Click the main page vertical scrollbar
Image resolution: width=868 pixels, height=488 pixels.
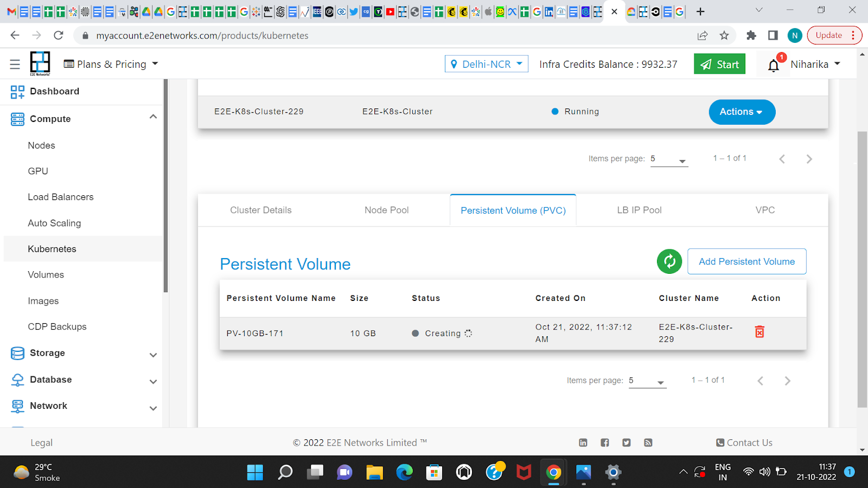pyautogui.click(x=862, y=269)
